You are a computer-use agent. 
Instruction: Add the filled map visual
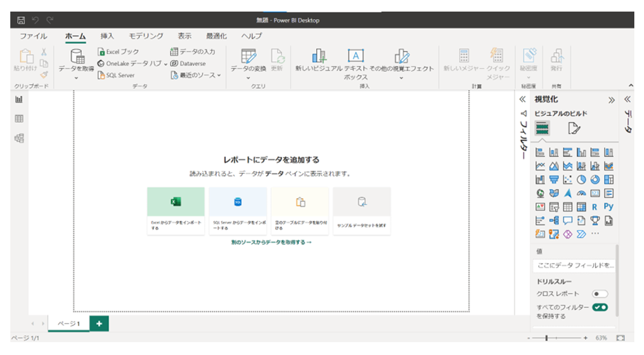(x=554, y=193)
